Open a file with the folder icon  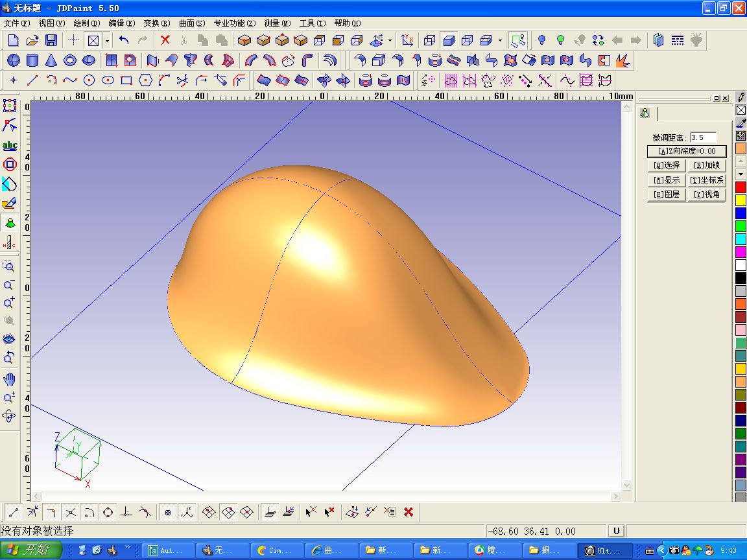point(32,40)
